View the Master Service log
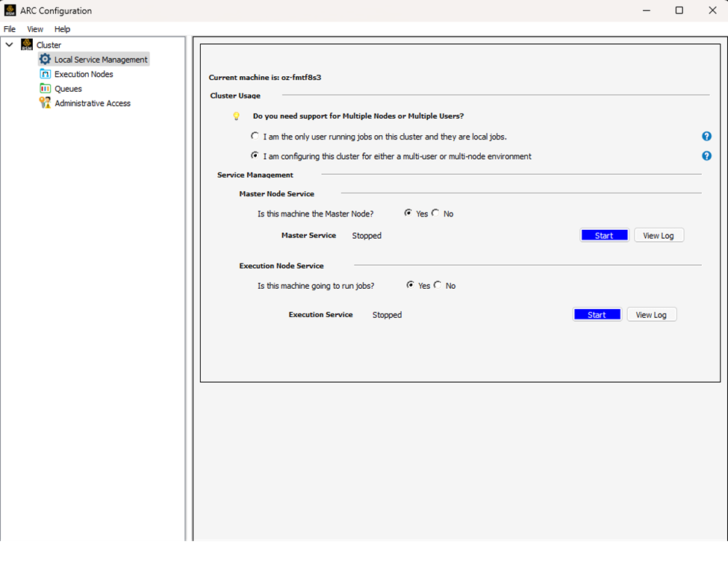The width and height of the screenshot is (728, 565). [659, 234]
